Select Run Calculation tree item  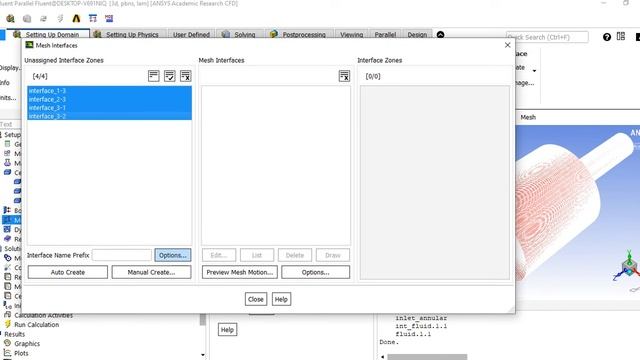36,324
